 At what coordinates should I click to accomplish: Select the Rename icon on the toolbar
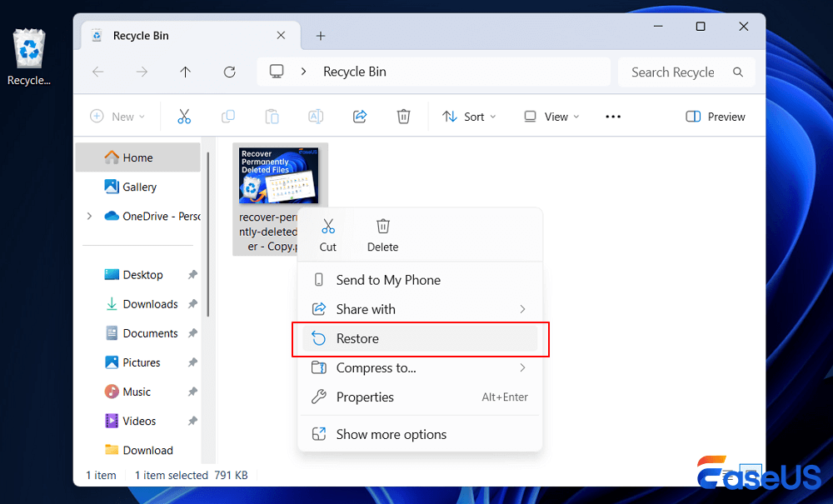(x=316, y=116)
